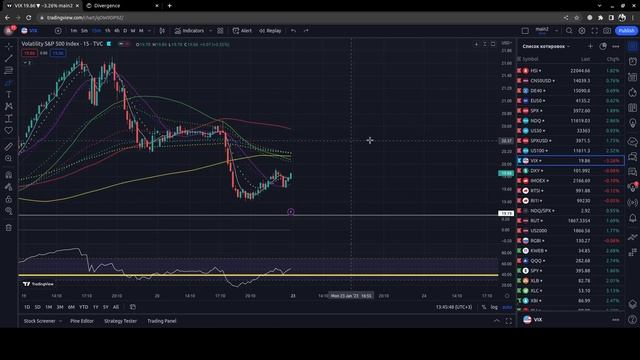The width and height of the screenshot is (640, 360).
Task: Click the trash remove drawings icon
Action: [9, 228]
